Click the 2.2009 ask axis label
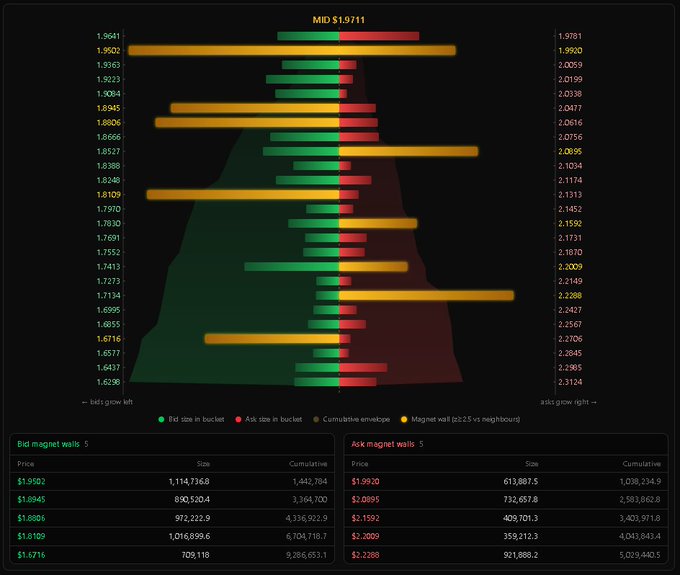Screen dimensions: 680x575 [x=570, y=267]
